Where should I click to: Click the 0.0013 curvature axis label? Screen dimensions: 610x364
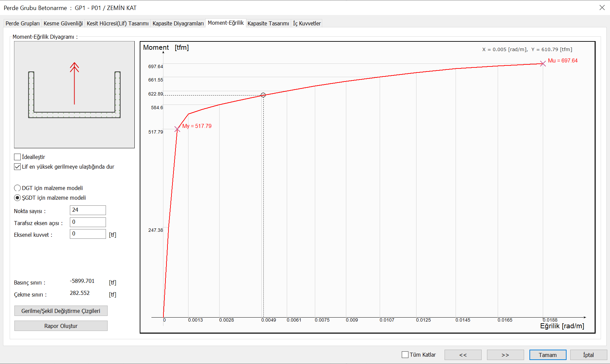[196, 320]
